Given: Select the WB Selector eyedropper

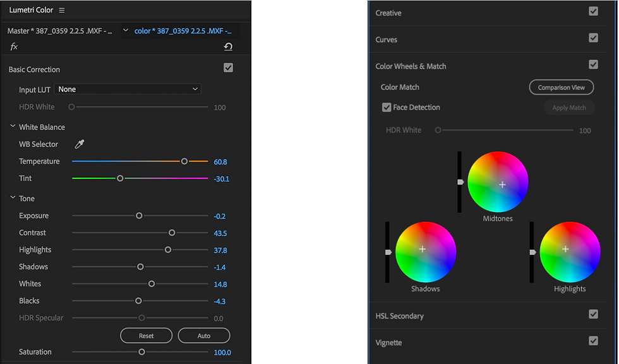Looking at the screenshot, I should (78, 144).
